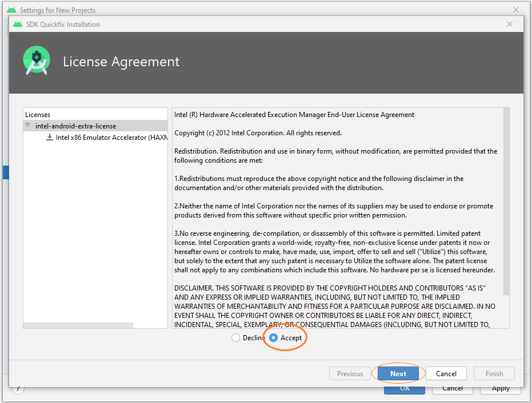This screenshot has width=532, height=403.
Task: Click the license text vertical scrollbar
Action: (x=506, y=201)
